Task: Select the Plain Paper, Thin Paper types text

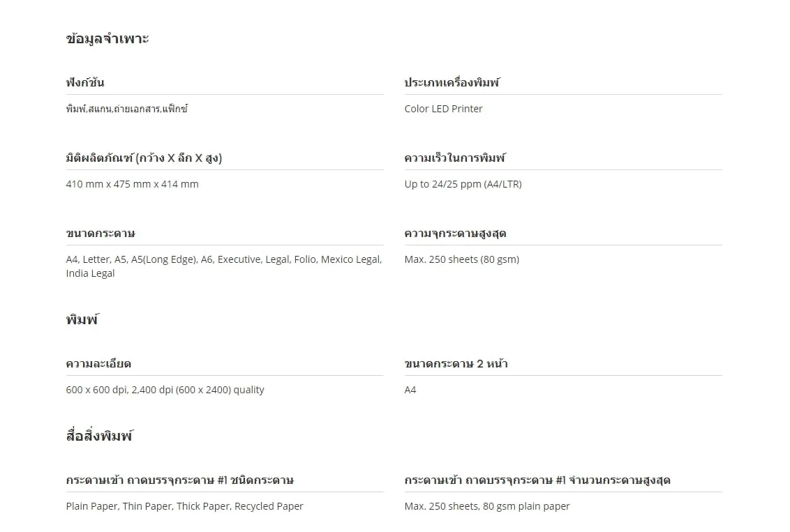Action: click(x=184, y=506)
